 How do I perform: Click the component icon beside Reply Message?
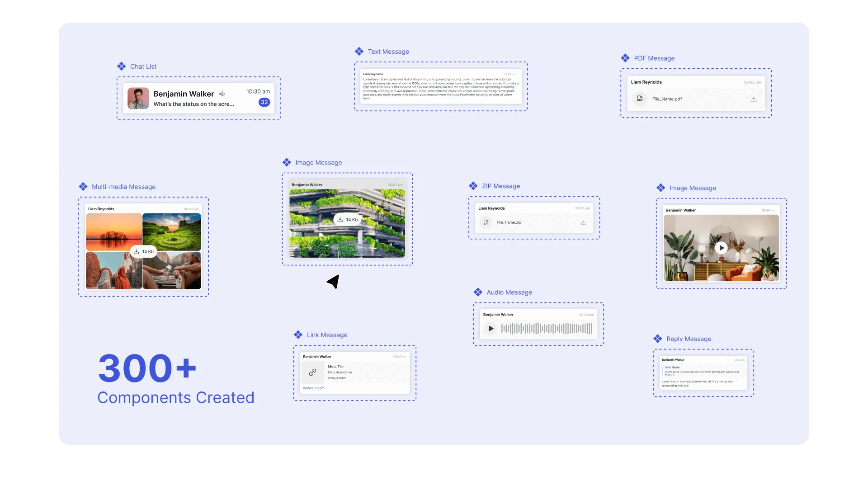click(x=658, y=339)
